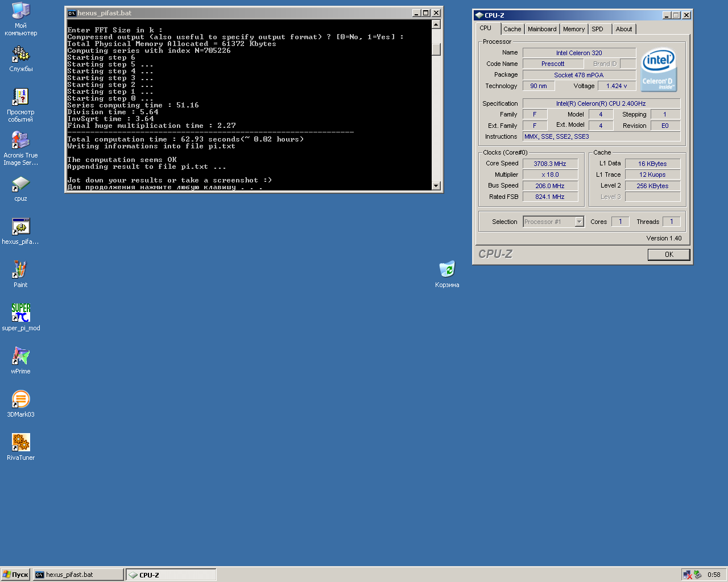
Task: Activate the CPU-Z taskbar button
Action: [171, 575]
